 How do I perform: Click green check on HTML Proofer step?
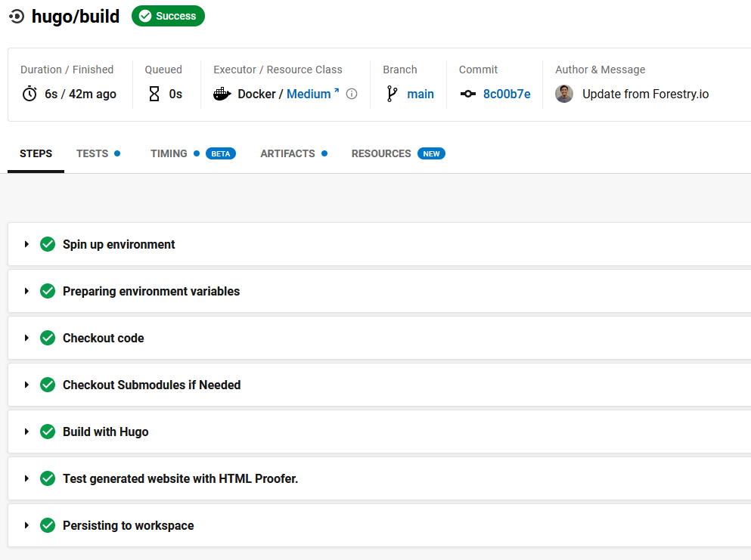coord(48,478)
